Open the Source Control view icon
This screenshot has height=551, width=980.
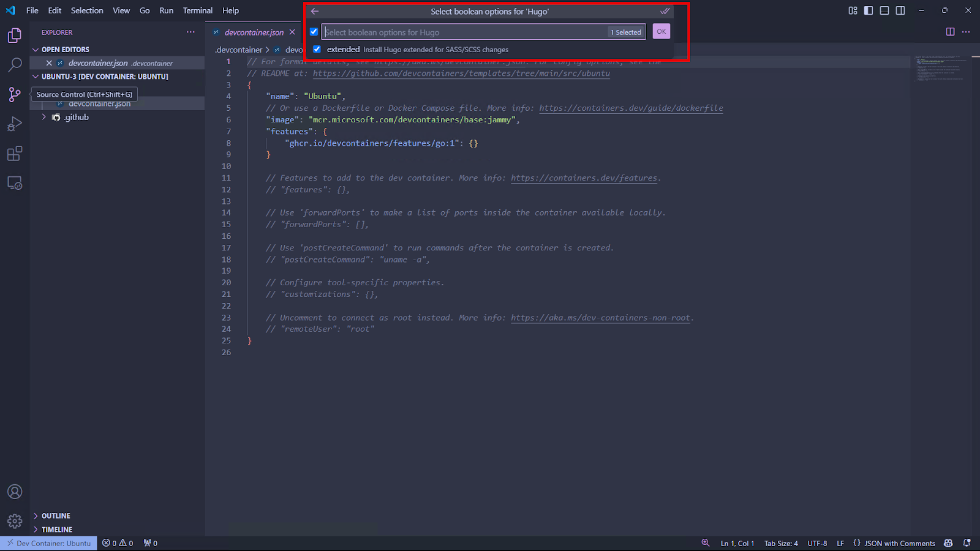pyautogui.click(x=15, y=94)
